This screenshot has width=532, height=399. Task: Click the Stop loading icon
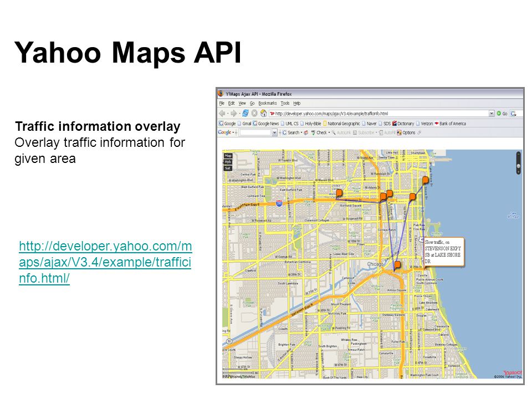pyautogui.click(x=254, y=113)
